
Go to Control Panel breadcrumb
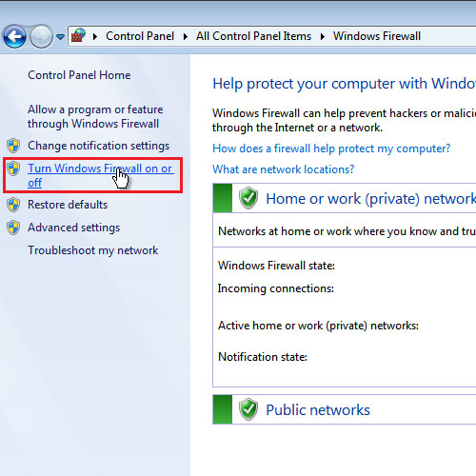click(140, 36)
